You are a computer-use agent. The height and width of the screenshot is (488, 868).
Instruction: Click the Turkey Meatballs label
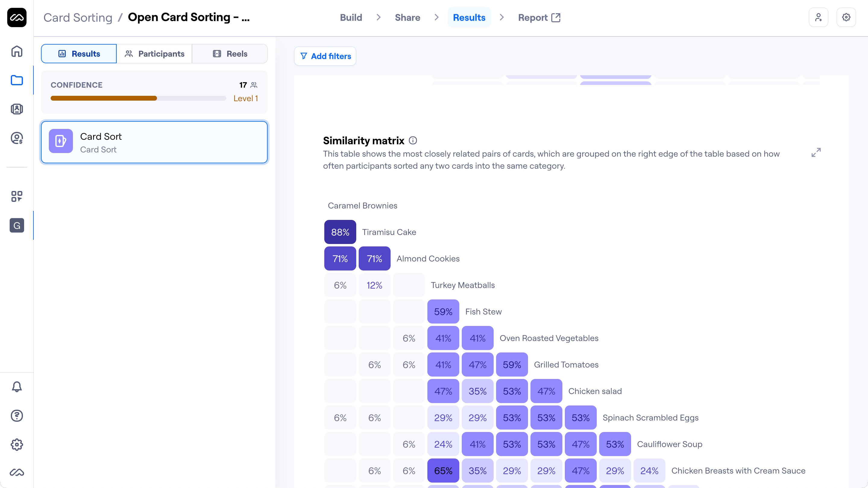click(x=463, y=285)
